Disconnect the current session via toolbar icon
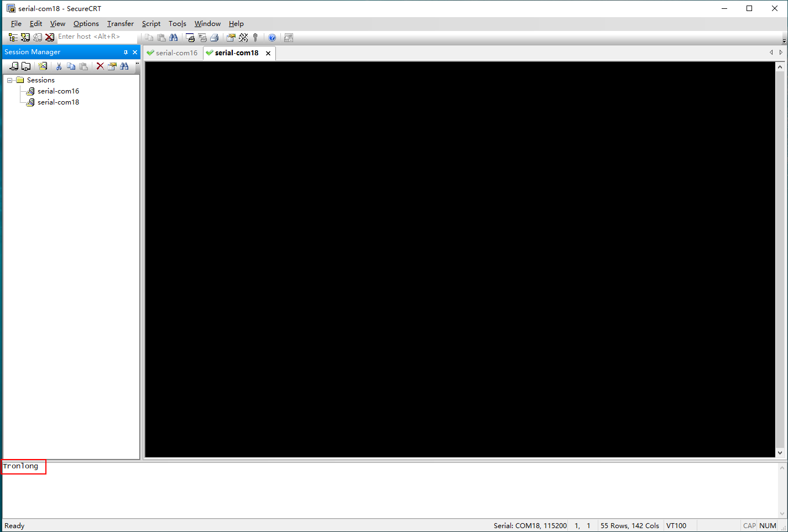Screen dimensions: 788x532 click(x=50, y=37)
